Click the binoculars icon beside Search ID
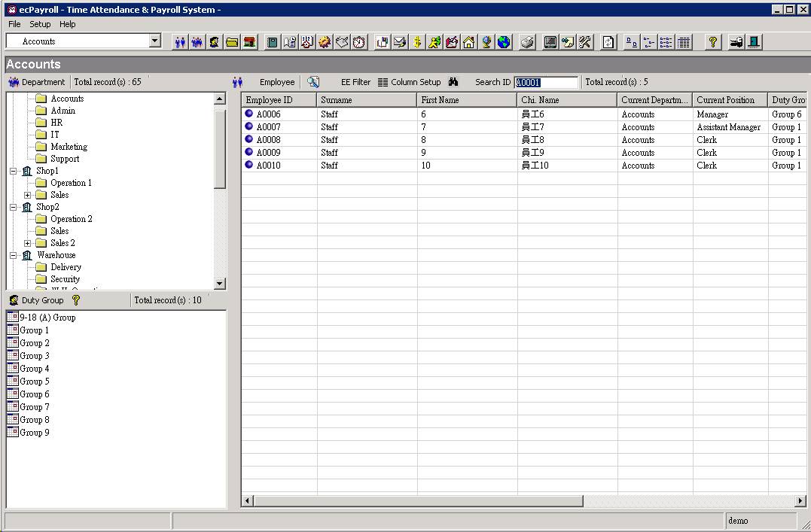The width and height of the screenshot is (811, 532). (x=453, y=82)
